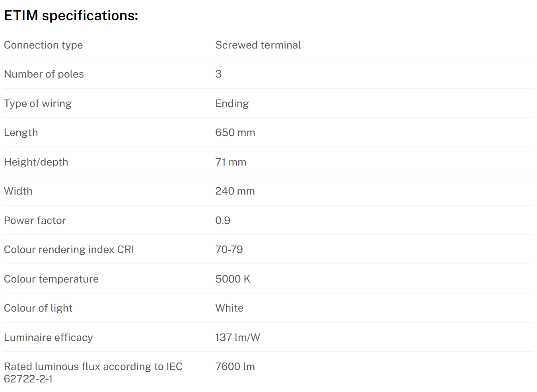Click the Ending wiring value

point(232,103)
